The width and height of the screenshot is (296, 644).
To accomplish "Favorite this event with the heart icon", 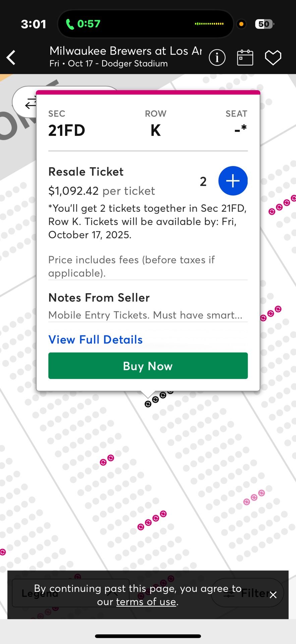I will coord(273,58).
